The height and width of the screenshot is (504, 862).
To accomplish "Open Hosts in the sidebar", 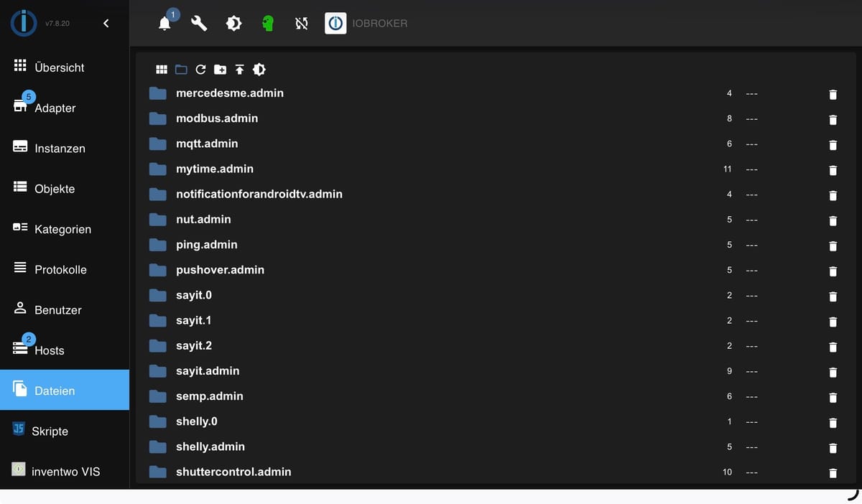I will point(65,350).
